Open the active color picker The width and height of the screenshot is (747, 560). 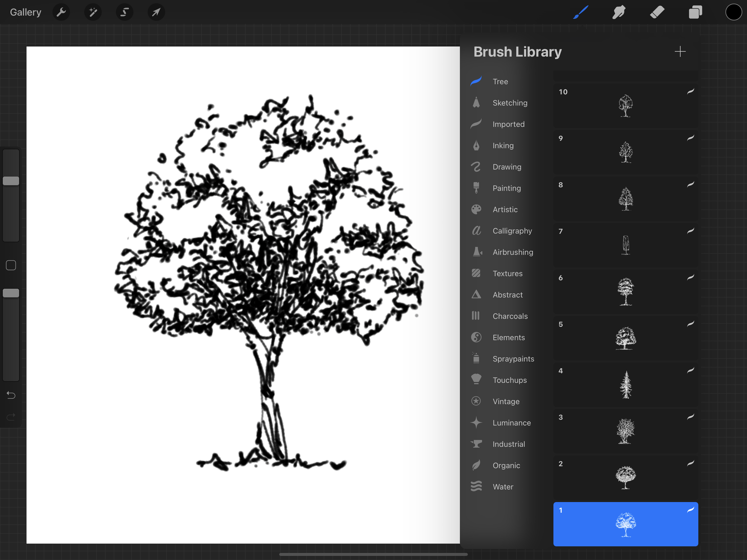(x=733, y=12)
